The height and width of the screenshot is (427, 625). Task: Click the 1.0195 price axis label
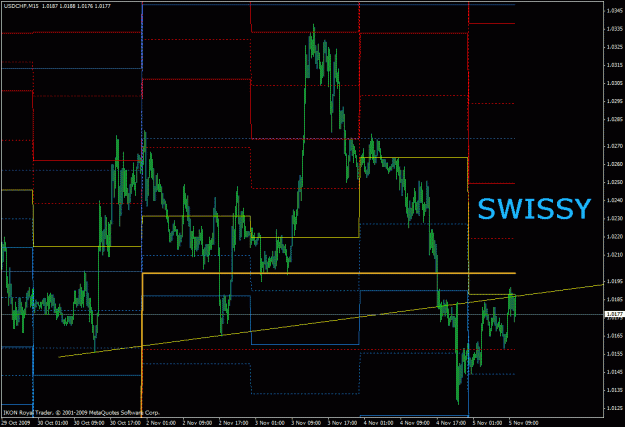tap(615, 281)
